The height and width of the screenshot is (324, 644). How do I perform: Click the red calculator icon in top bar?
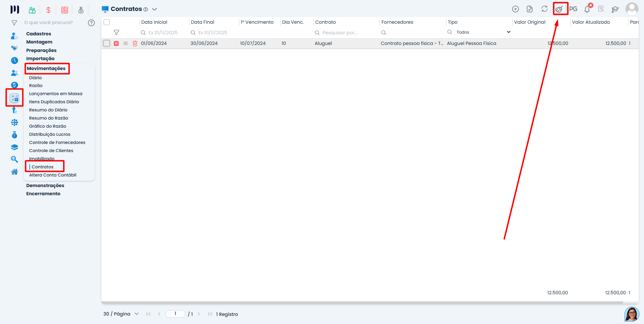tap(65, 10)
